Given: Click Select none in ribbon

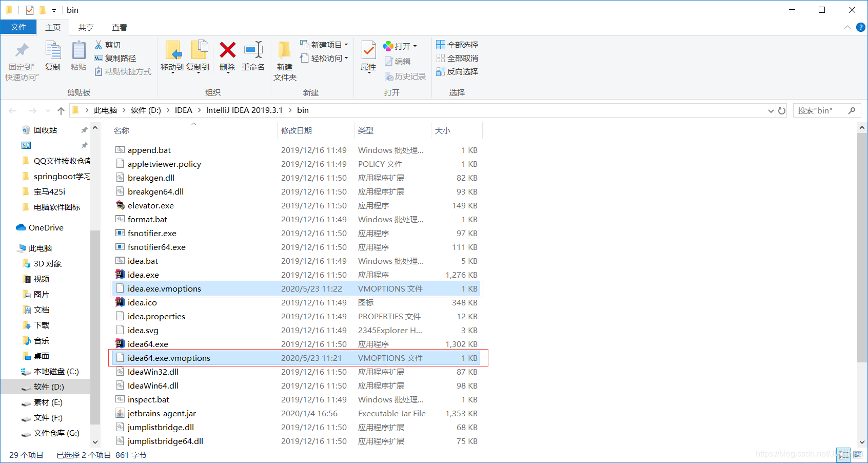Looking at the screenshot, I should [x=457, y=59].
